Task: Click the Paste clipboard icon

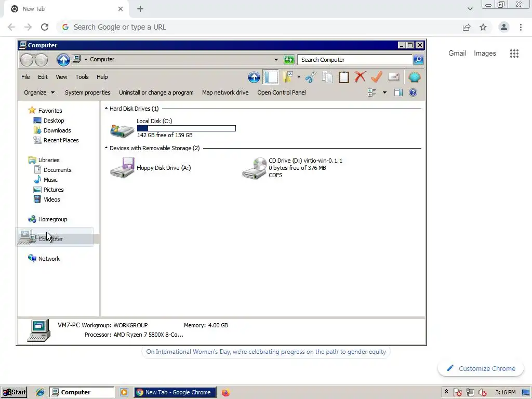Action: [x=344, y=77]
